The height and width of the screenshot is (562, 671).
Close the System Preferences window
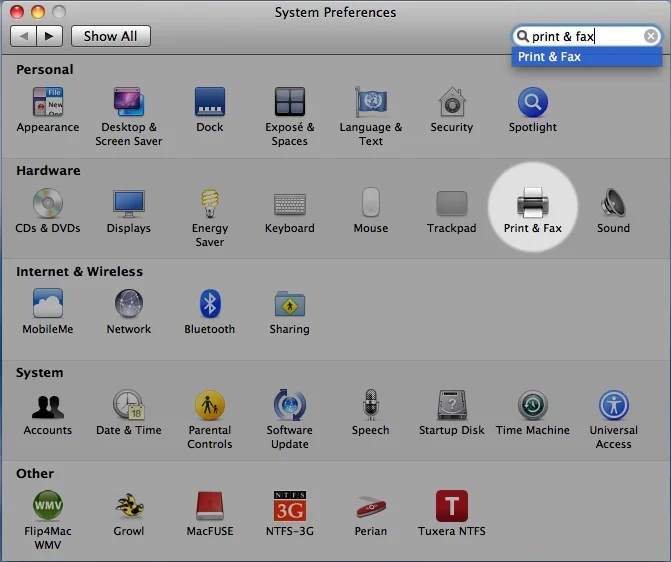click(17, 12)
